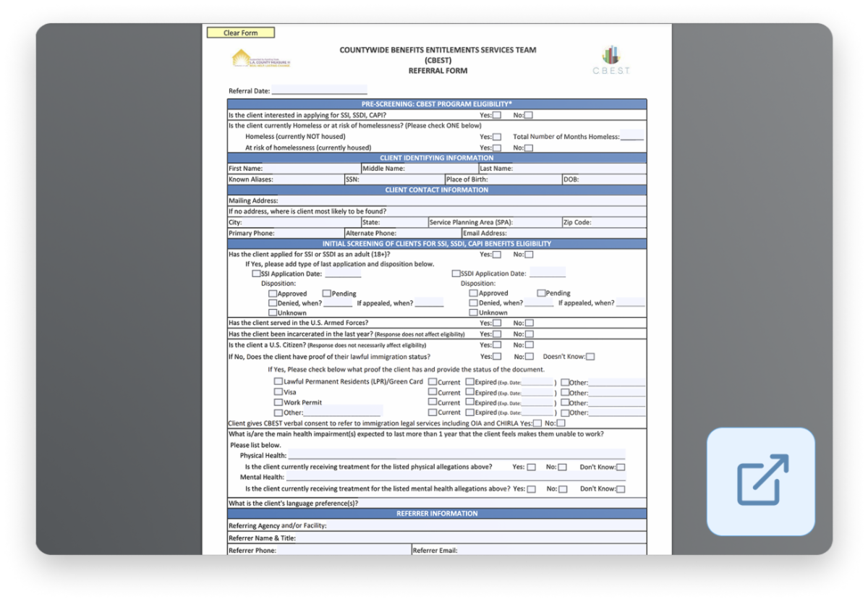
Task: Click the First Name field
Action: (311, 169)
